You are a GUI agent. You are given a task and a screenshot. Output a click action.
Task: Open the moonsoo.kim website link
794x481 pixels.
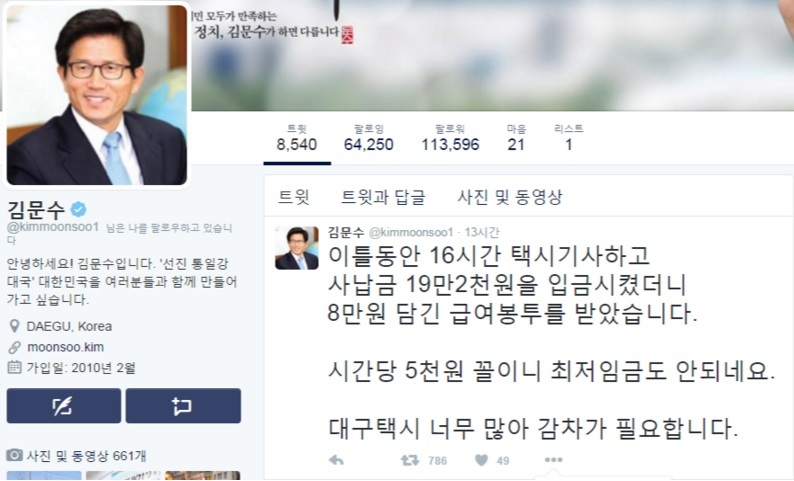click(x=65, y=347)
